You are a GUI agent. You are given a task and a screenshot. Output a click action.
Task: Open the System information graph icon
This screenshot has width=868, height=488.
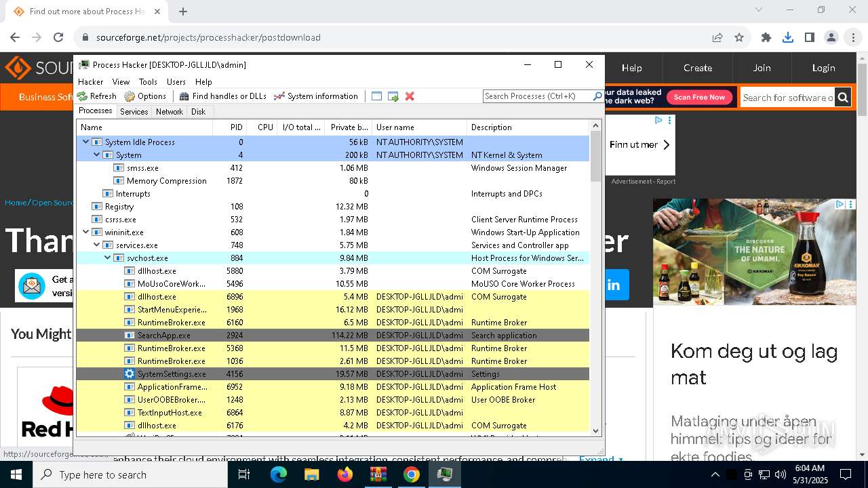(279, 96)
